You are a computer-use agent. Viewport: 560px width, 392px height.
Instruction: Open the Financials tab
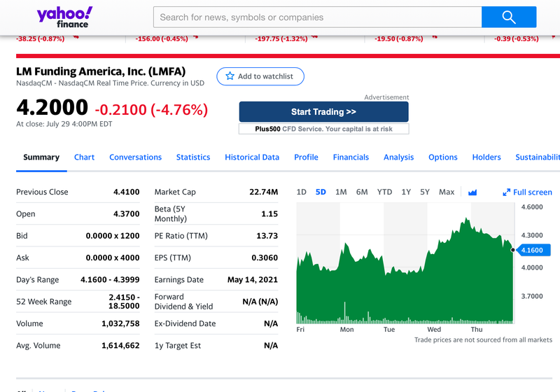351,157
